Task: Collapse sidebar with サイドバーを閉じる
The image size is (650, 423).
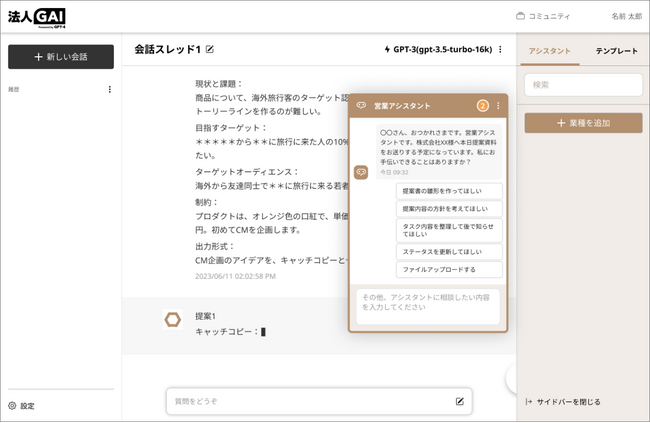Action: point(563,402)
